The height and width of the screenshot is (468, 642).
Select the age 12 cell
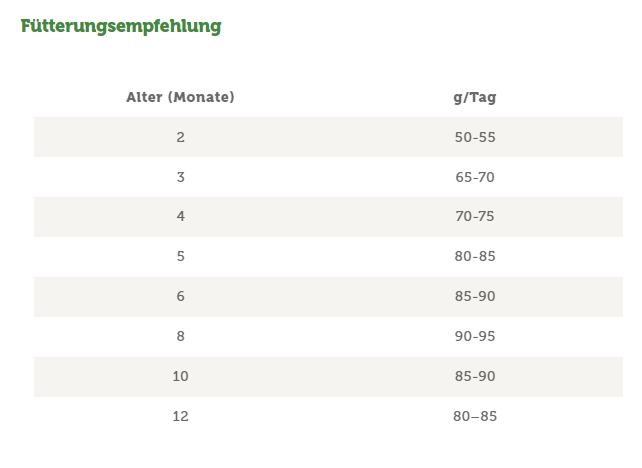180,416
